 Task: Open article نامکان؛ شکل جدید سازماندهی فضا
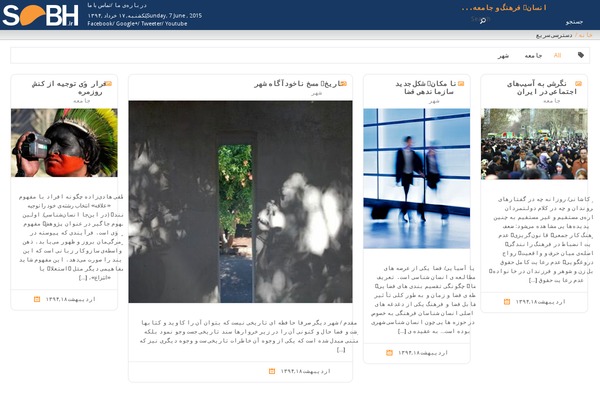(x=426, y=88)
